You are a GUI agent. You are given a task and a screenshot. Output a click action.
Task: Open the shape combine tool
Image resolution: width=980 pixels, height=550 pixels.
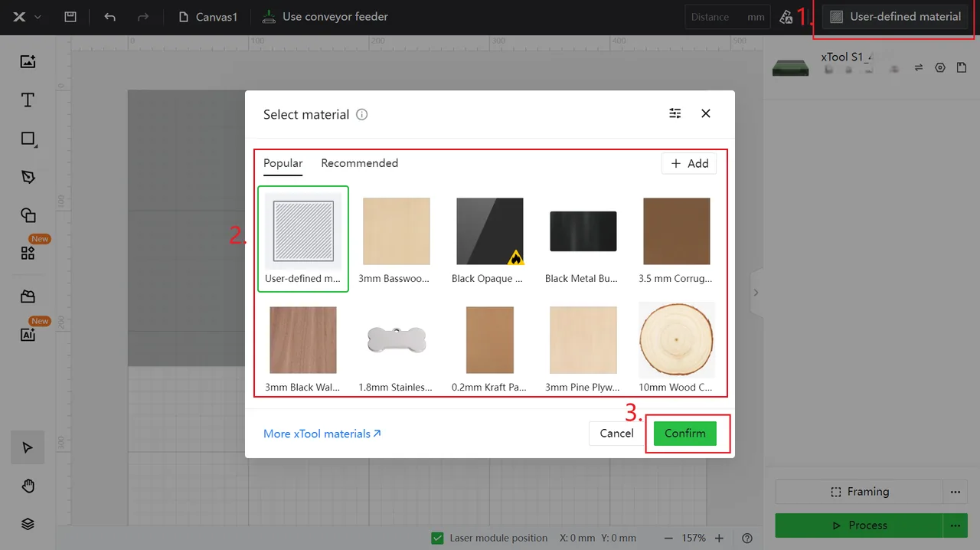pos(28,215)
